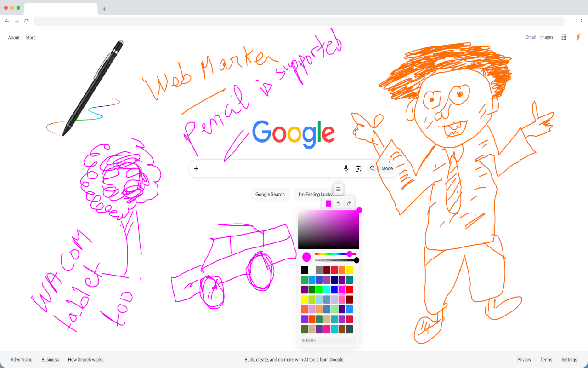The width and height of the screenshot is (588, 368).
Task: Open Gmail
Action: (531, 37)
